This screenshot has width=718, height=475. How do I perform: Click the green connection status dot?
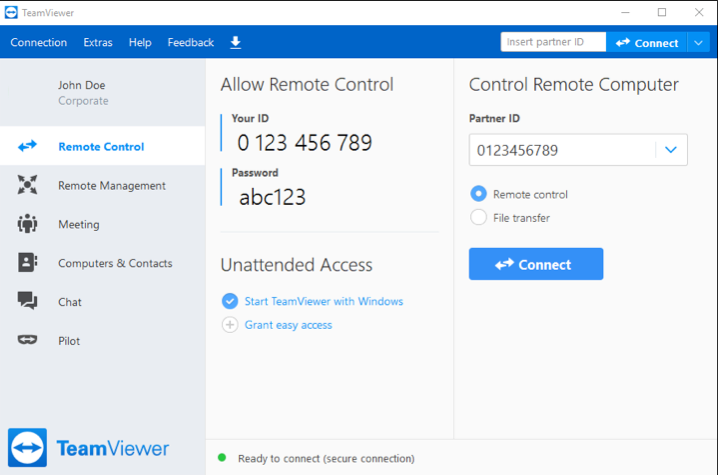[222, 458]
